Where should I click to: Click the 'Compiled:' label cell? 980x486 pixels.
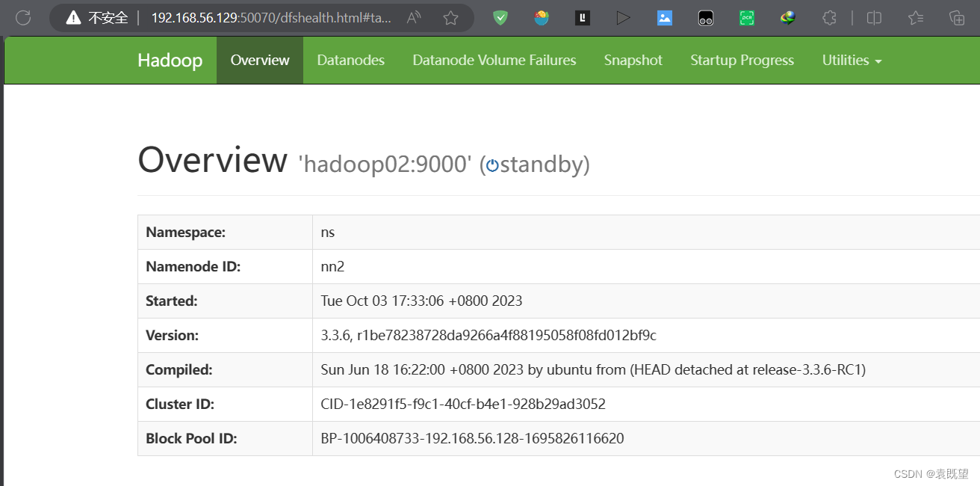pyautogui.click(x=225, y=370)
